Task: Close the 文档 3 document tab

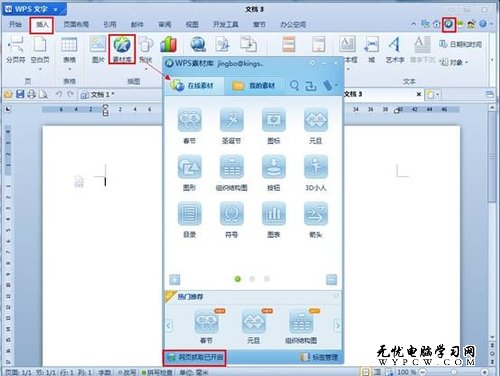Action: (419, 94)
